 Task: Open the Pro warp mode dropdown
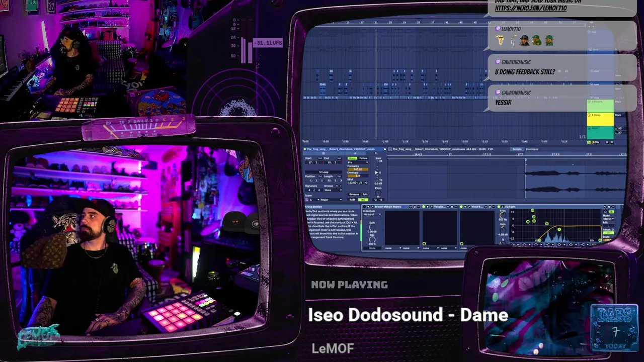click(358, 162)
